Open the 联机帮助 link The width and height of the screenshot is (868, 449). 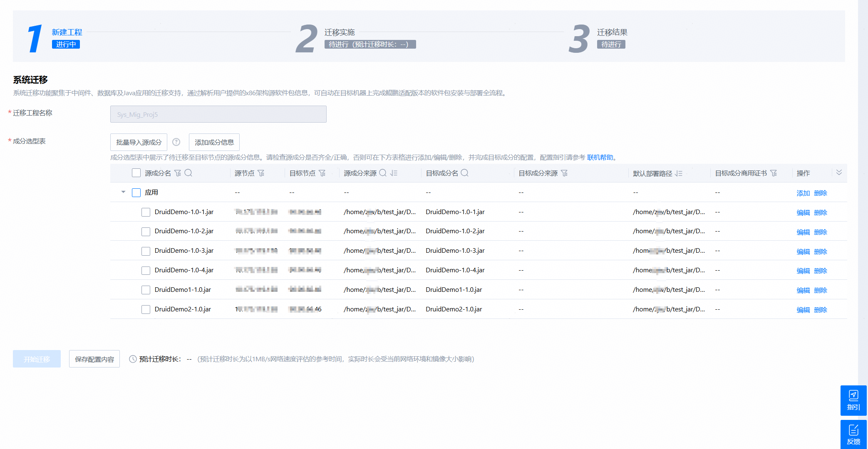tap(600, 158)
